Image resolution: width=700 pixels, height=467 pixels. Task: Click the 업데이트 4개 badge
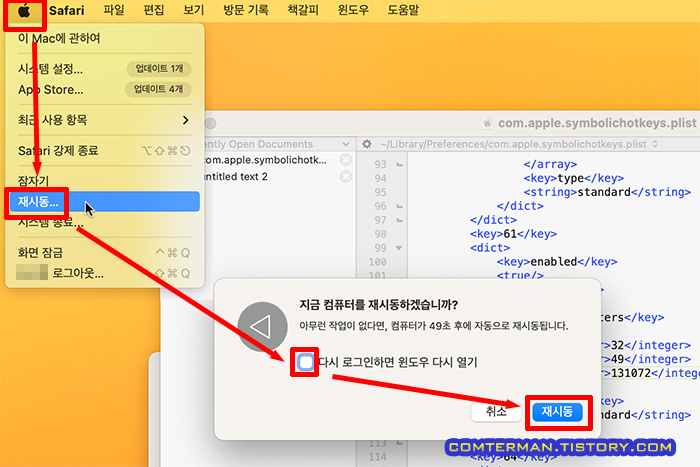(x=158, y=89)
